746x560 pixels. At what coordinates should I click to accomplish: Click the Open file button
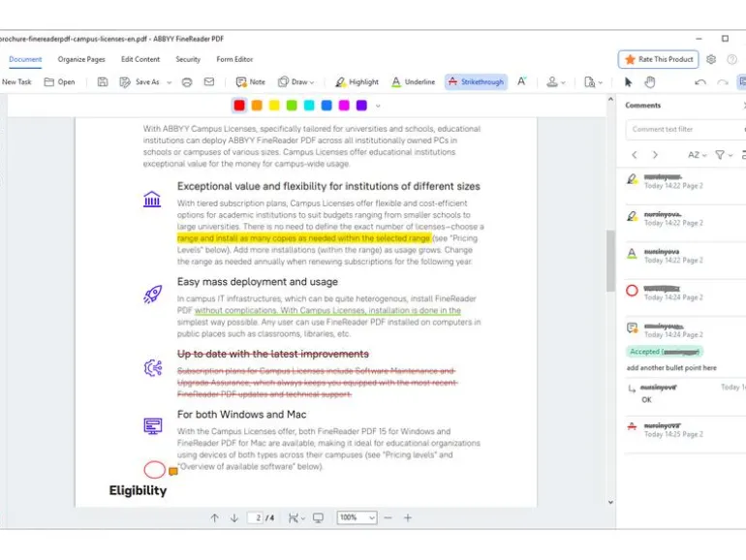(59, 81)
